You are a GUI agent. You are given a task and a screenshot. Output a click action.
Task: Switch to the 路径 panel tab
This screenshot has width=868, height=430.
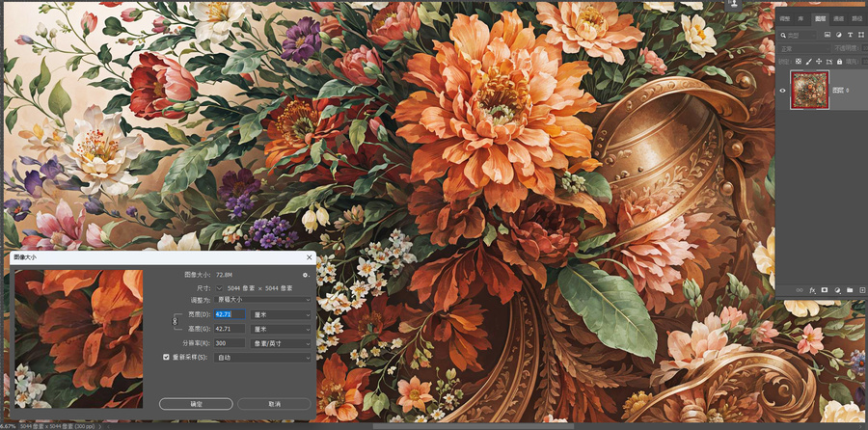[857, 18]
